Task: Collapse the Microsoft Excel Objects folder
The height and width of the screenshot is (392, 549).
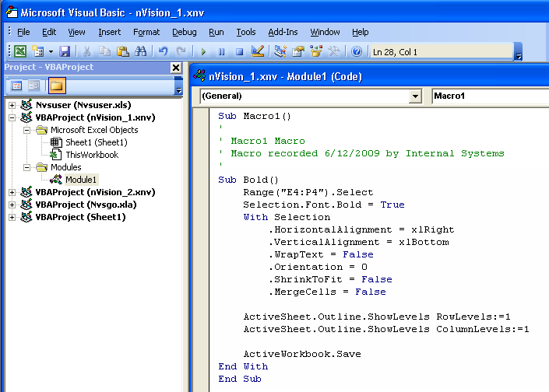Action: 26,130
